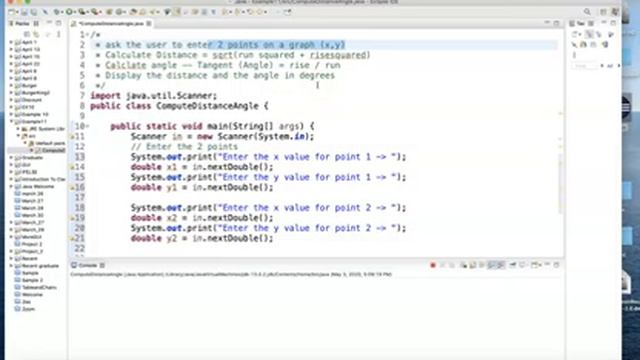Click the Save icon in the toolbar
This screenshot has height=360, width=640.
pyautogui.click(x=24, y=12)
